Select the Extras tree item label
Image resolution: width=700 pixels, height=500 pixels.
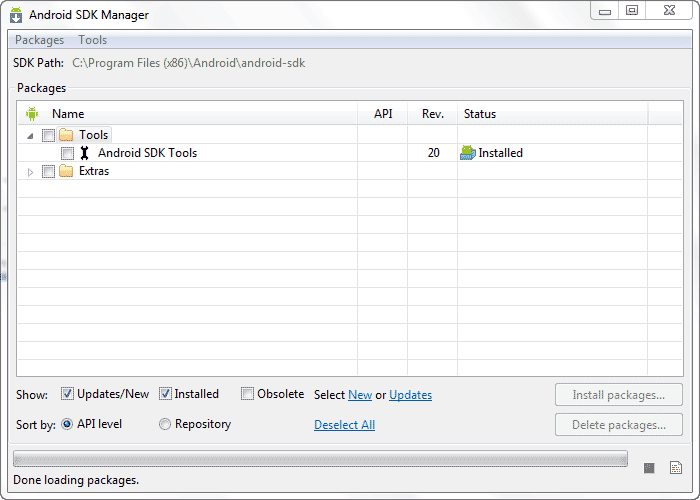(94, 171)
